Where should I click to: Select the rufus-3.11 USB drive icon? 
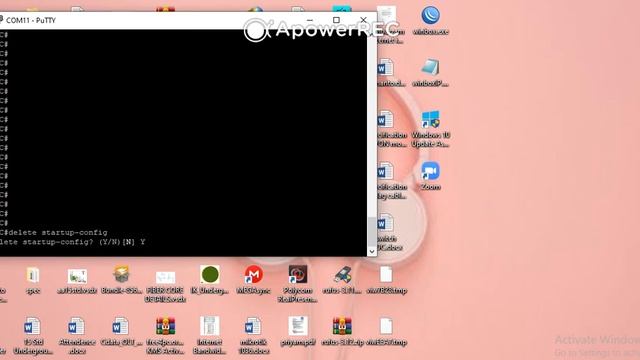pyautogui.click(x=342, y=280)
